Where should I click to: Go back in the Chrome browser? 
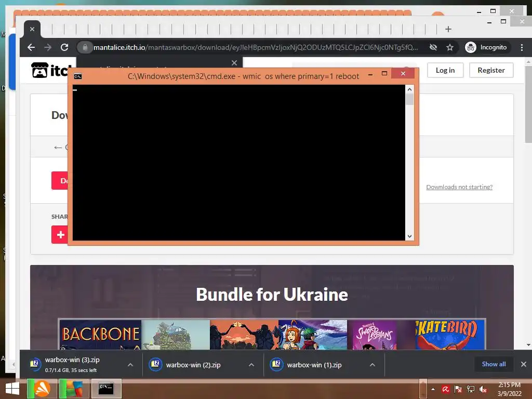[31, 47]
